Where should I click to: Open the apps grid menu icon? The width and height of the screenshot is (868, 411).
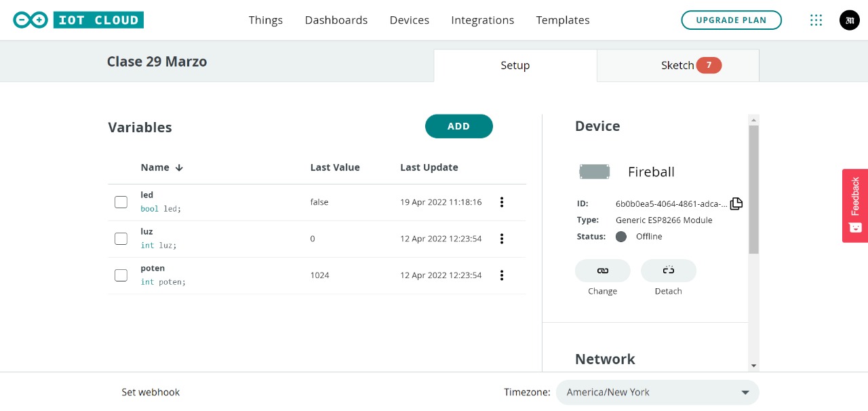(816, 20)
